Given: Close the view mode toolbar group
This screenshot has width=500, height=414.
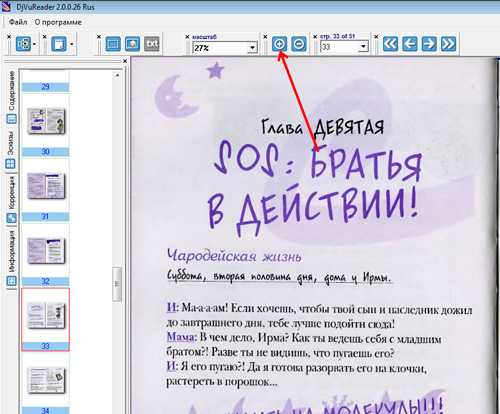Looking at the screenshot, I should pos(99,37).
